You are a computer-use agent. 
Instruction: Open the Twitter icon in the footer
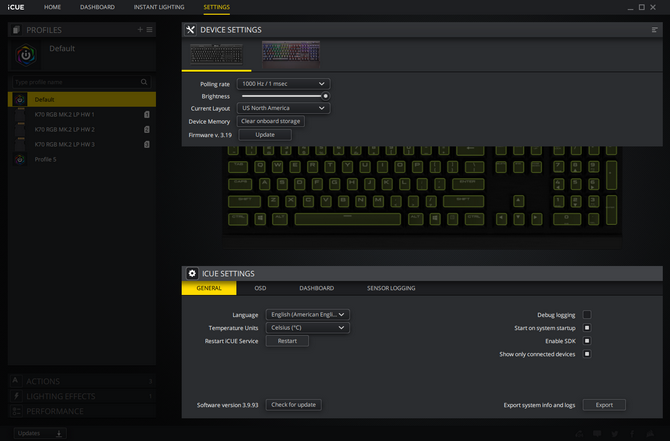614,434
